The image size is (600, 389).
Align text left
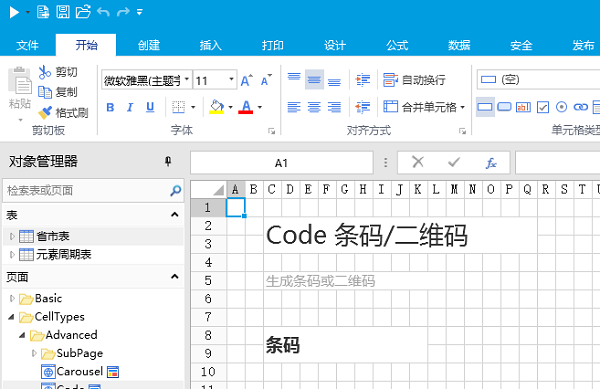pyautogui.click(x=294, y=107)
